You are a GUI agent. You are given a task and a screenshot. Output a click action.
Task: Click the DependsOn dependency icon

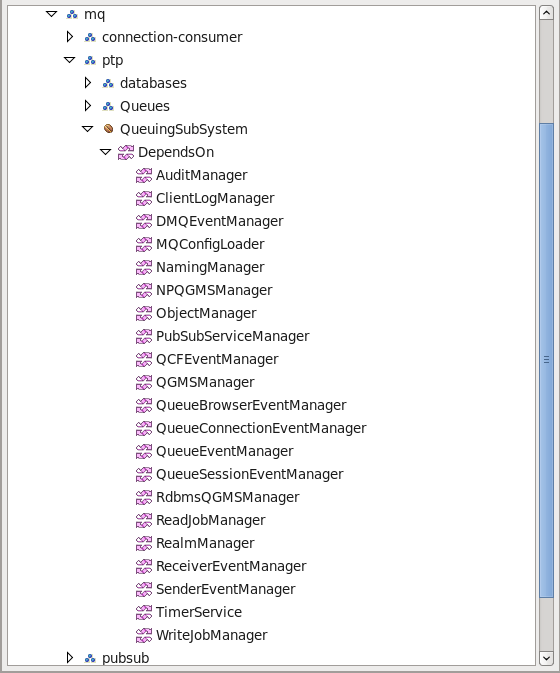pos(126,152)
